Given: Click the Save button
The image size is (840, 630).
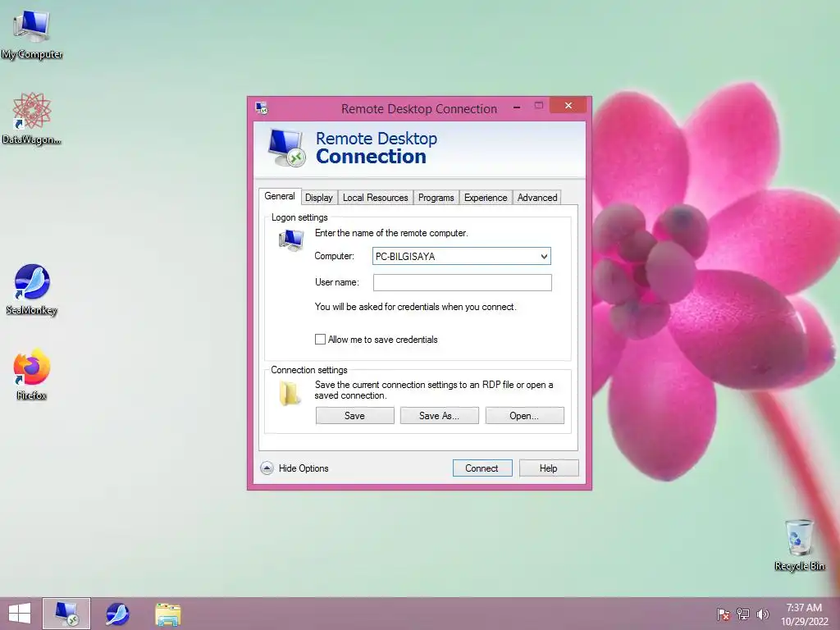Looking at the screenshot, I should click(354, 416).
